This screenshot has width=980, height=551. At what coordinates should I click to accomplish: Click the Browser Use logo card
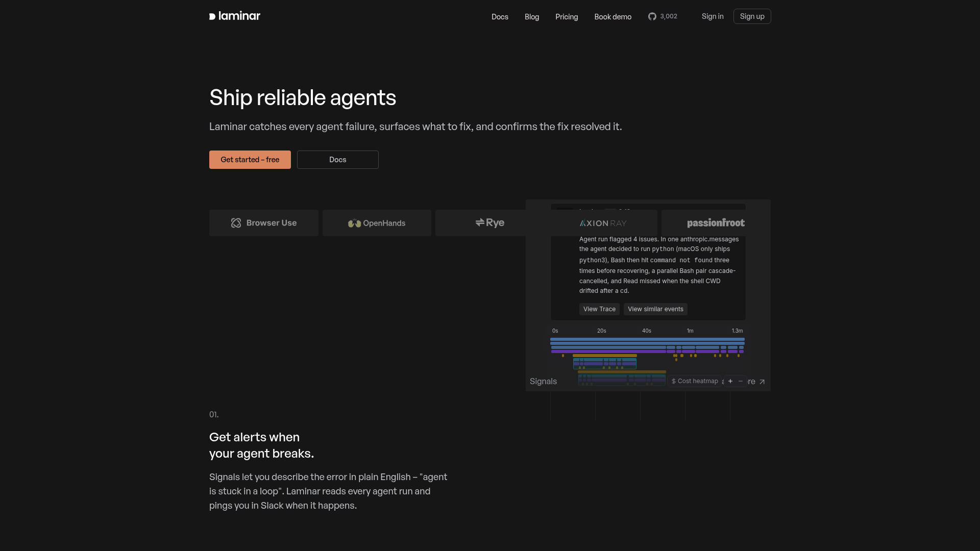coord(264,223)
